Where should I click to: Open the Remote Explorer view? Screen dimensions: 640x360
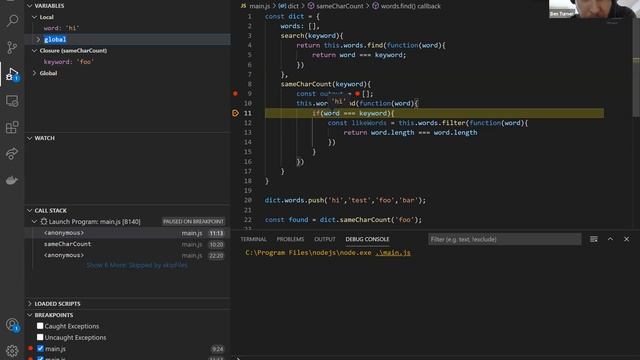[x=12, y=101]
